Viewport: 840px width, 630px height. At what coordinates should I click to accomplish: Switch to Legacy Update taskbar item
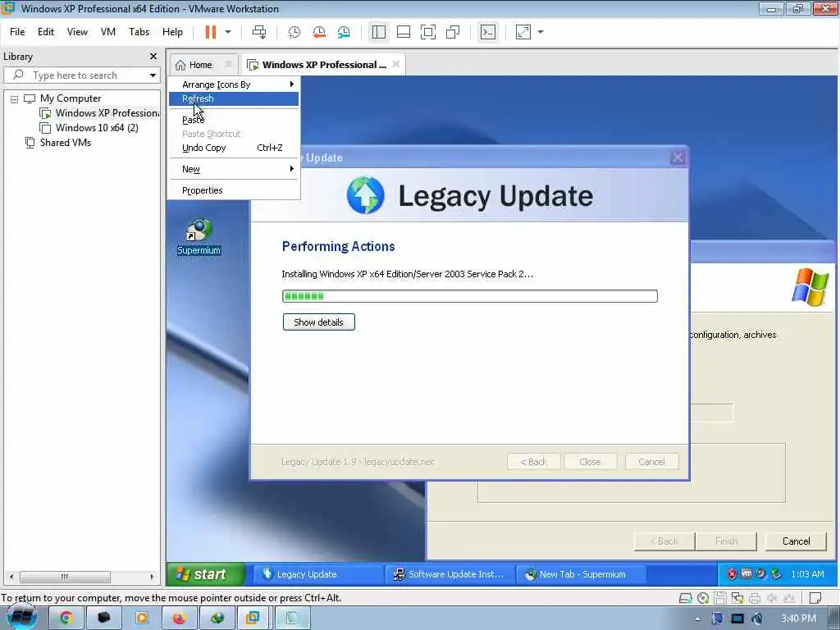[317, 574]
